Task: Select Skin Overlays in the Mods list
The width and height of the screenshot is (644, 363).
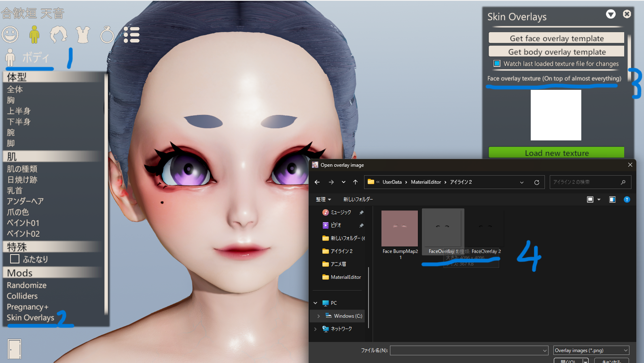Action: point(30,318)
